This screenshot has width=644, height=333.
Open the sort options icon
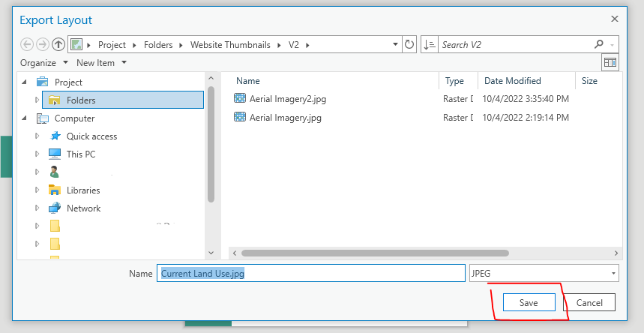(430, 44)
